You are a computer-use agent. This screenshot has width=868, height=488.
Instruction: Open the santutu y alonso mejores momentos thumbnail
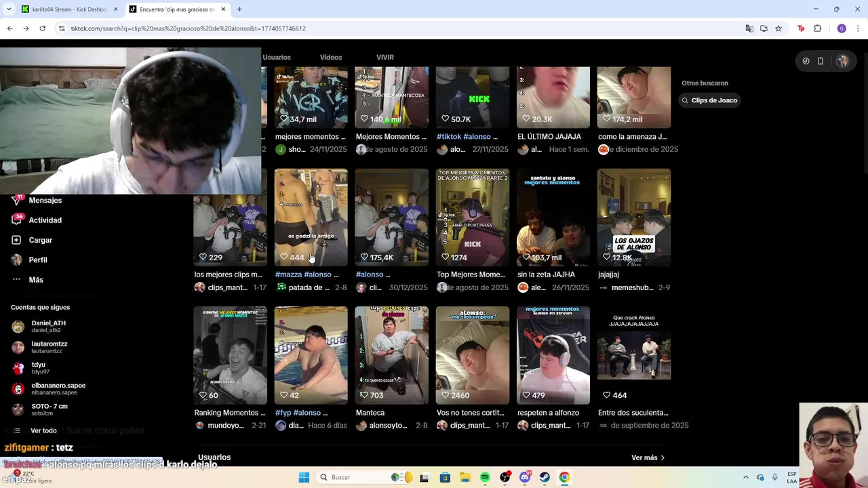pyautogui.click(x=553, y=217)
